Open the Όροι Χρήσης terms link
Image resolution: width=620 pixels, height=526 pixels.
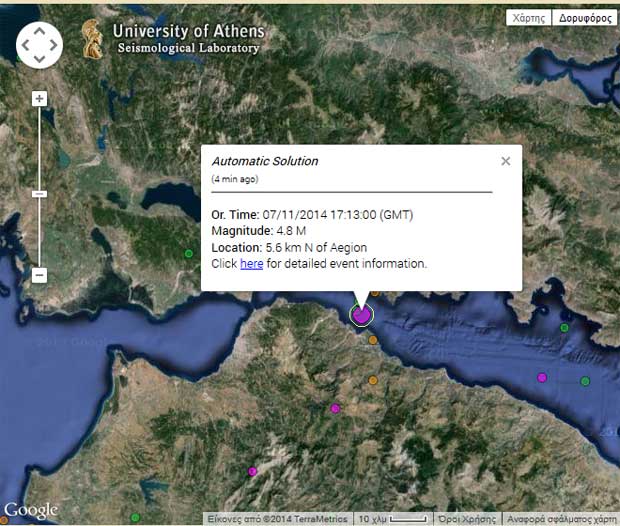(x=465, y=519)
